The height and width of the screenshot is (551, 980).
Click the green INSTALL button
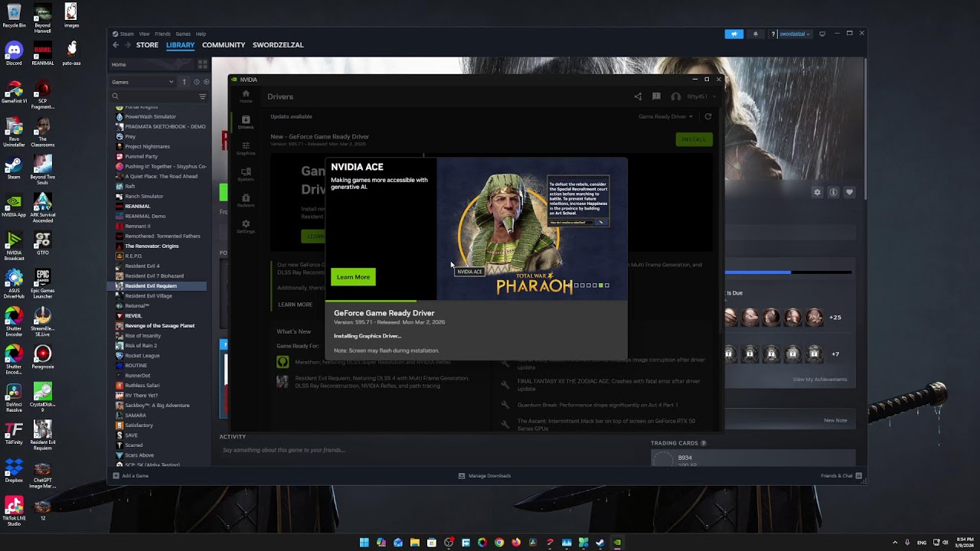point(694,139)
